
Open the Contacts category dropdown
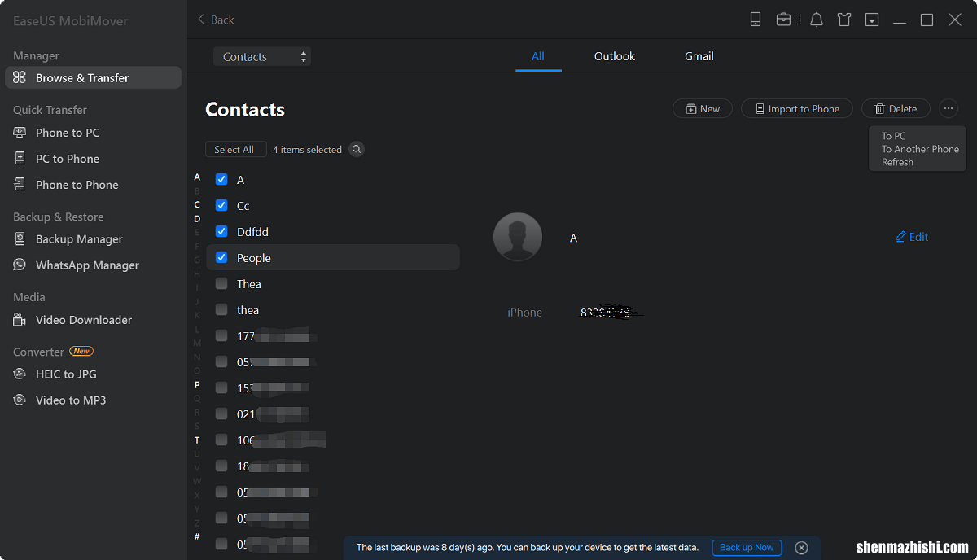(262, 56)
